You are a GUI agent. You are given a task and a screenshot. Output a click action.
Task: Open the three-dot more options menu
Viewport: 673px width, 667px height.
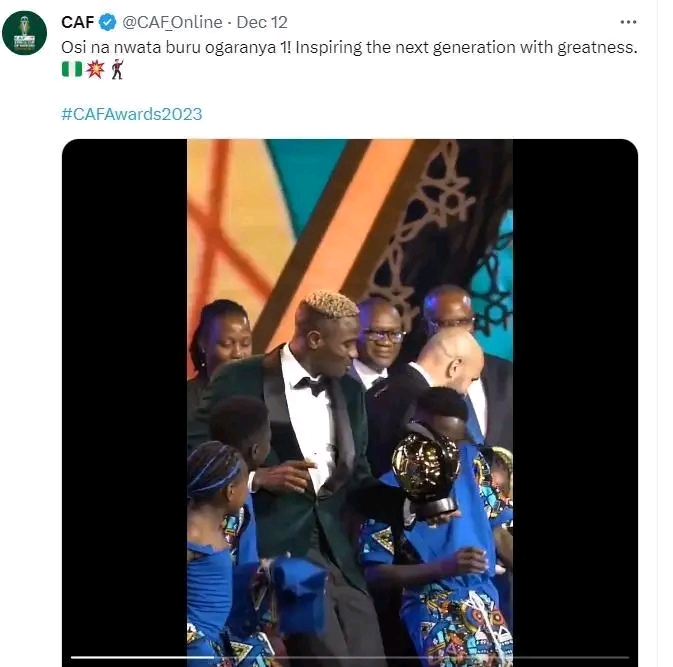pos(628,22)
